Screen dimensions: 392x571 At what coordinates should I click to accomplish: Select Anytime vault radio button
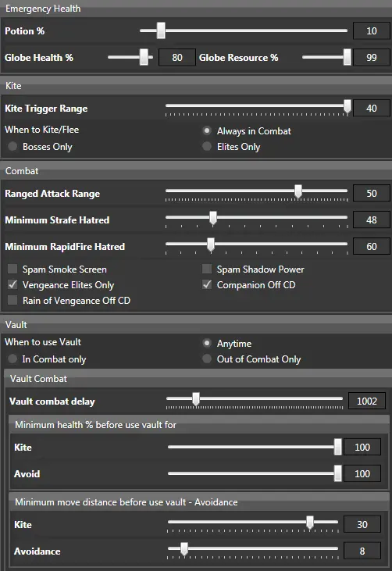(x=207, y=343)
